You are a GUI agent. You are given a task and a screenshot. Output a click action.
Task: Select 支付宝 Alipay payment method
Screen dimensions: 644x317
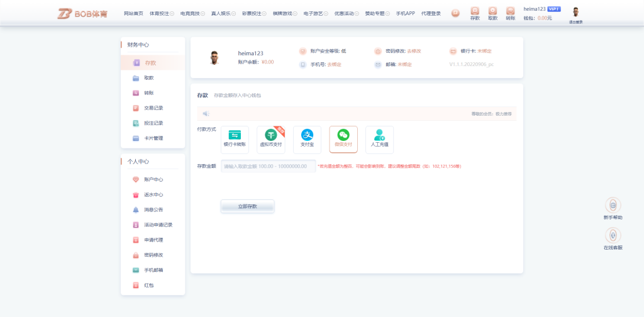pos(307,139)
